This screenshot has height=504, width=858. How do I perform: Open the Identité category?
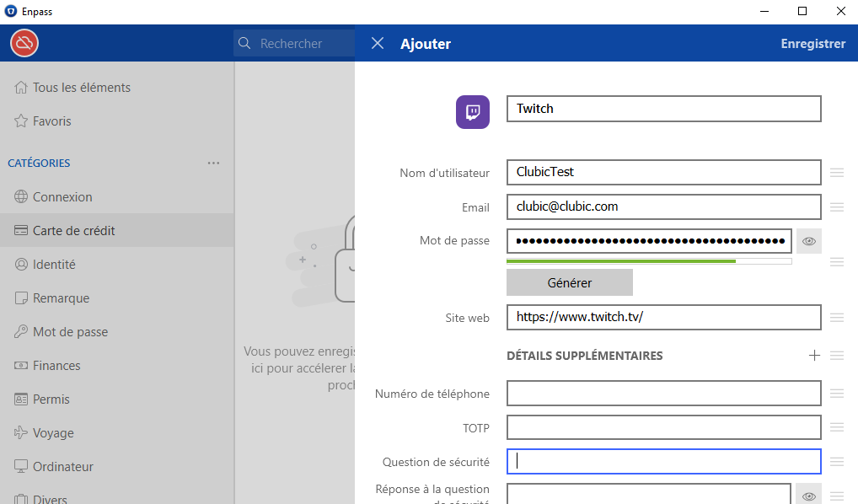click(117, 265)
